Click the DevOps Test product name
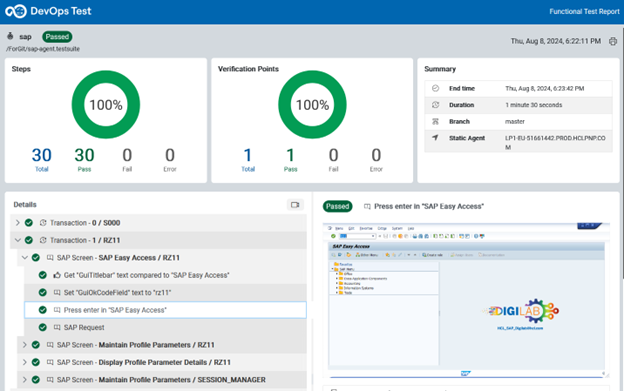 click(61, 11)
